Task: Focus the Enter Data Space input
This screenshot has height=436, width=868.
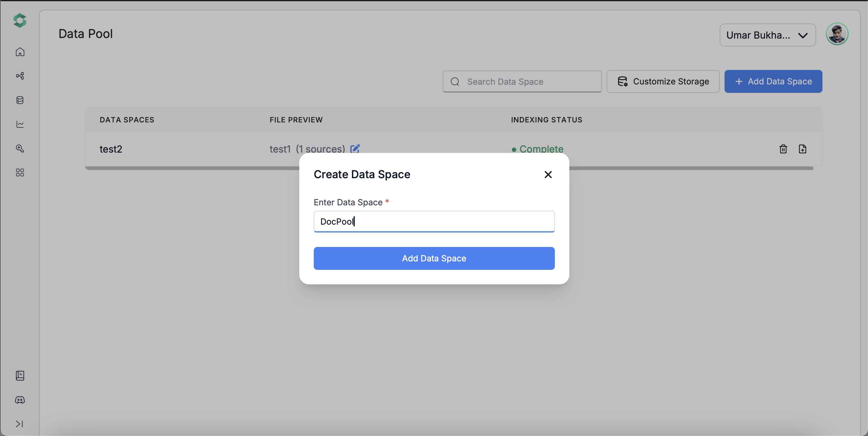Action: coord(434,222)
